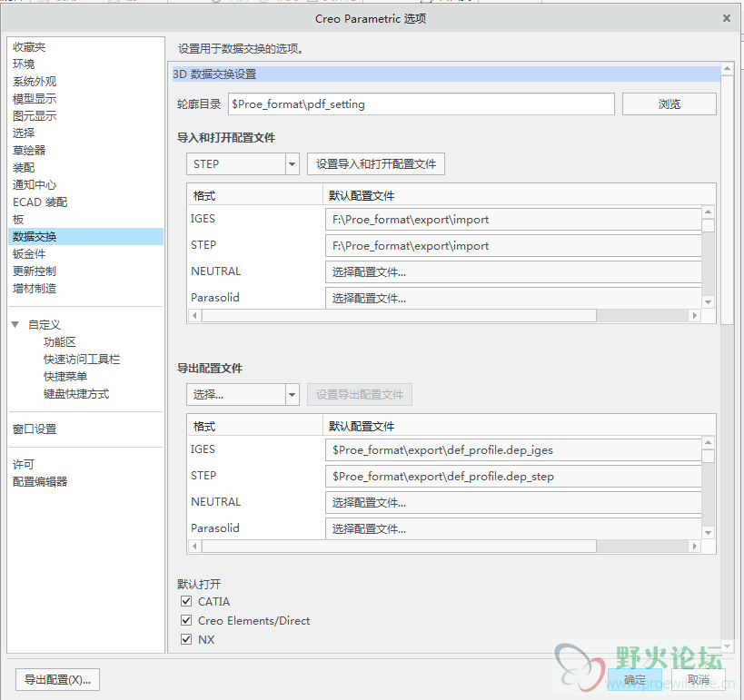744x700 pixels.
Task: Open 窗口设置 page
Action: (x=35, y=429)
